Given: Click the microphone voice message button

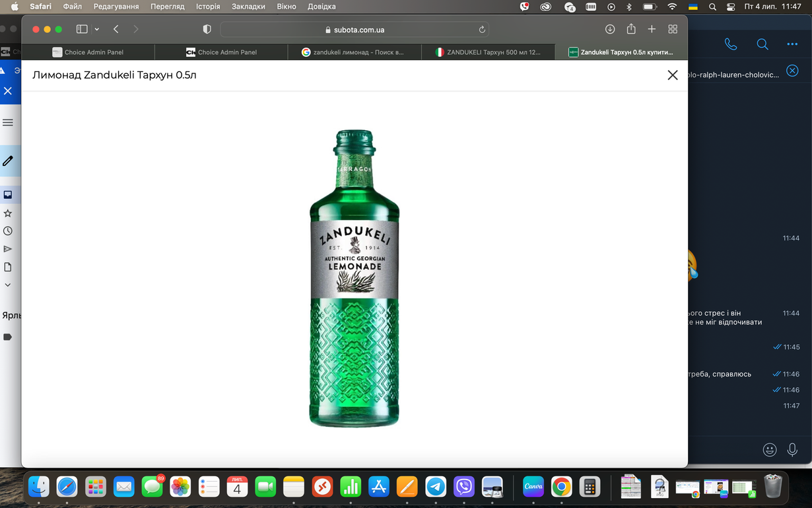Looking at the screenshot, I should click(x=792, y=450).
